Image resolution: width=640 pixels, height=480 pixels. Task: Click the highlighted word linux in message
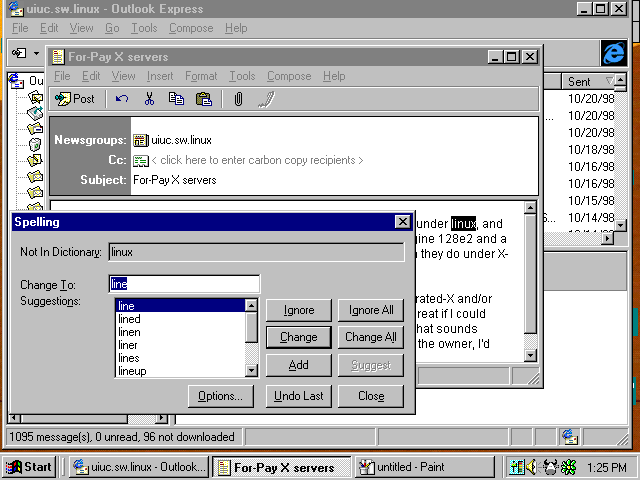(463, 224)
